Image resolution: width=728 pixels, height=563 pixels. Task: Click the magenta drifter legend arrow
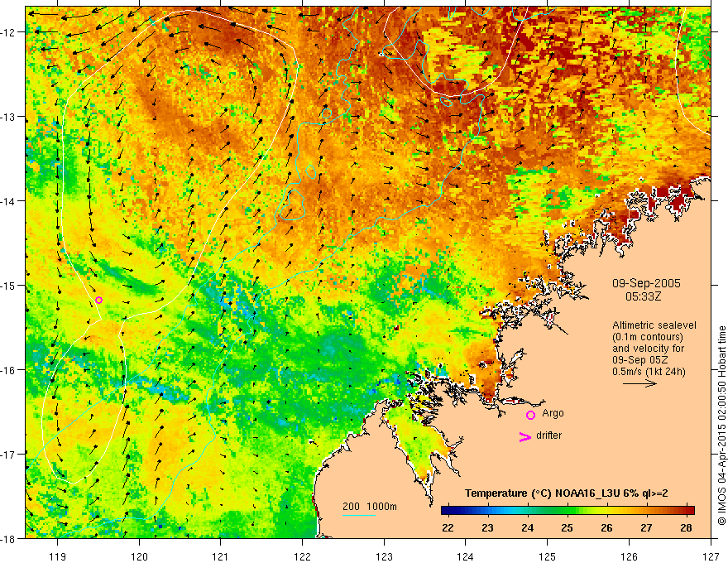click(525, 436)
